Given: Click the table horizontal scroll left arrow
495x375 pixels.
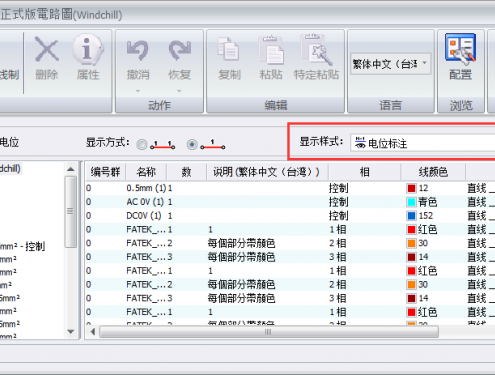Looking at the screenshot, I should click(x=93, y=332).
